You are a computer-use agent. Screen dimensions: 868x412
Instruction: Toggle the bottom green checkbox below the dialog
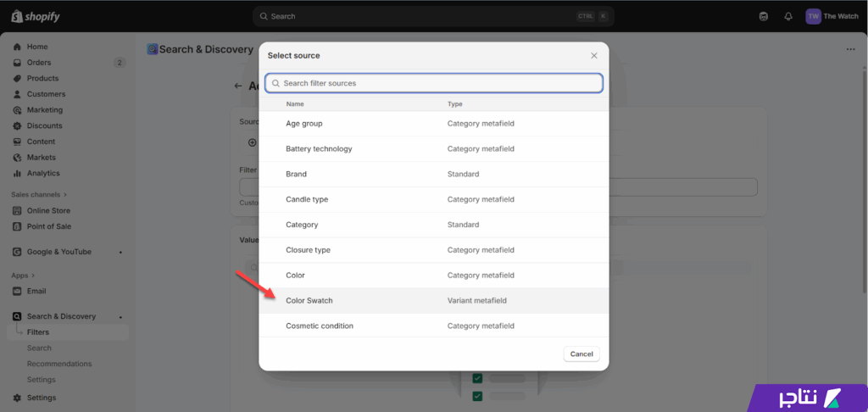pyautogui.click(x=478, y=396)
